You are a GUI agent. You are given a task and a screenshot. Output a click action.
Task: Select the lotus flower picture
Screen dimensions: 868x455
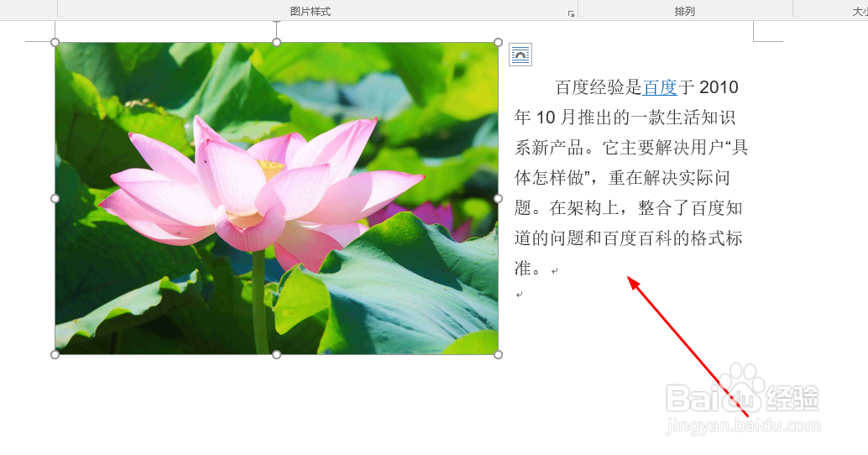click(276, 198)
